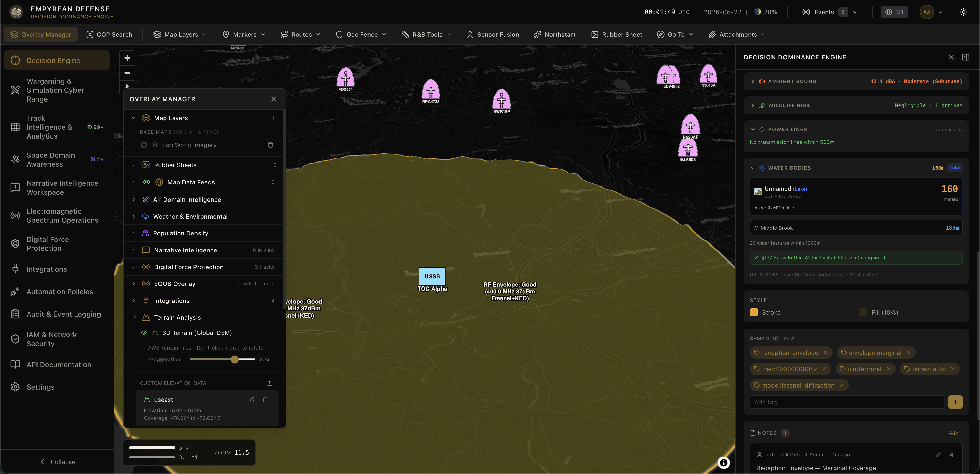Open Electromagnetic Spectrum Operations module
This screenshot has width=980, height=474.
coord(57,216)
